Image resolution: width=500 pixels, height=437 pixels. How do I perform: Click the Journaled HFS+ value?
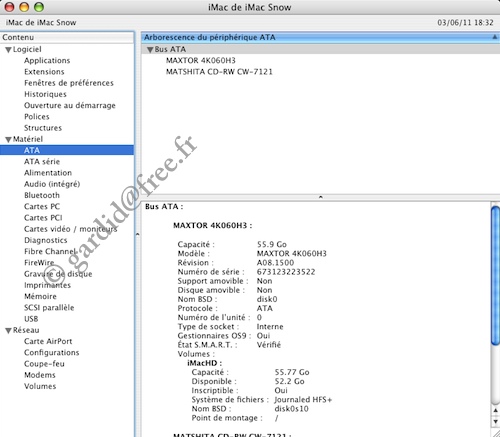pyautogui.click(x=303, y=400)
